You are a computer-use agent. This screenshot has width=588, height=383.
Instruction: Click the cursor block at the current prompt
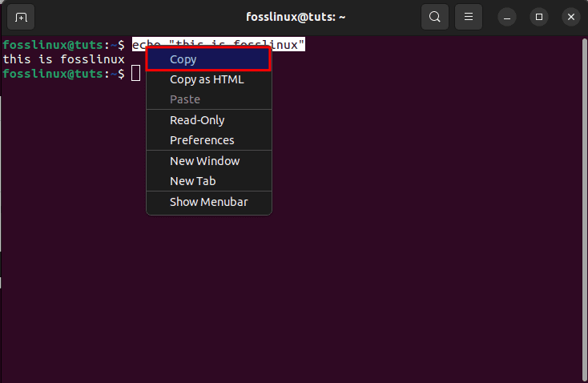pyautogui.click(x=136, y=73)
